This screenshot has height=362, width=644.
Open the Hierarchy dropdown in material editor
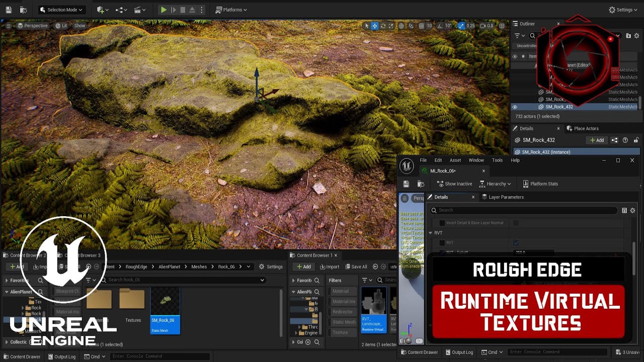(x=495, y=184)
